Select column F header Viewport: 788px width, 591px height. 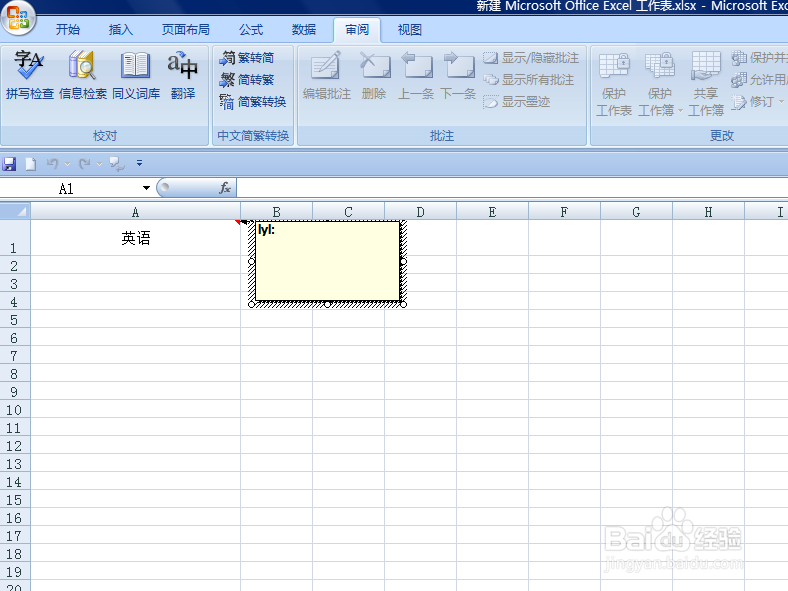click(564, 212)
